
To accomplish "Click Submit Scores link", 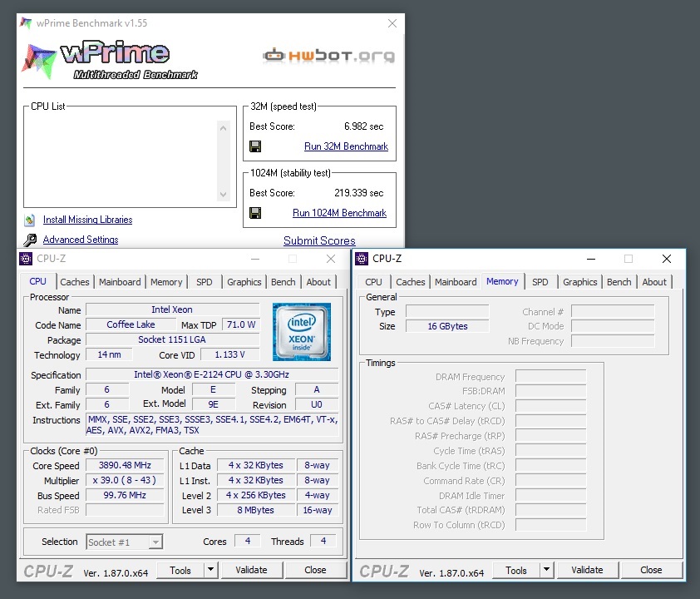I will pos(319,240).
